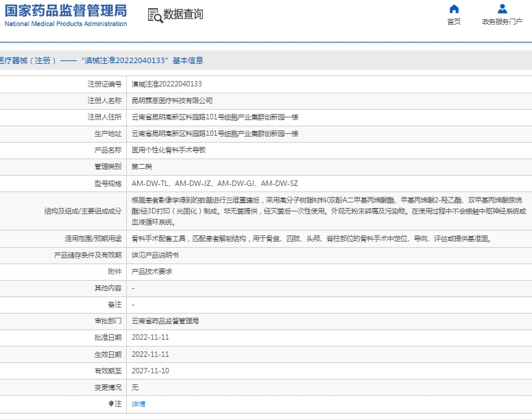Viewport: 532px width, 420px height.
Task: Click the 有效期至 row label
Action: pyautogui.click(x=108, y=371)
